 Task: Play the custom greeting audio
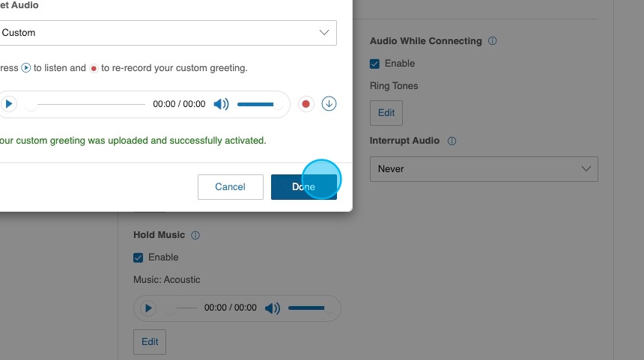tap(8, 104)
